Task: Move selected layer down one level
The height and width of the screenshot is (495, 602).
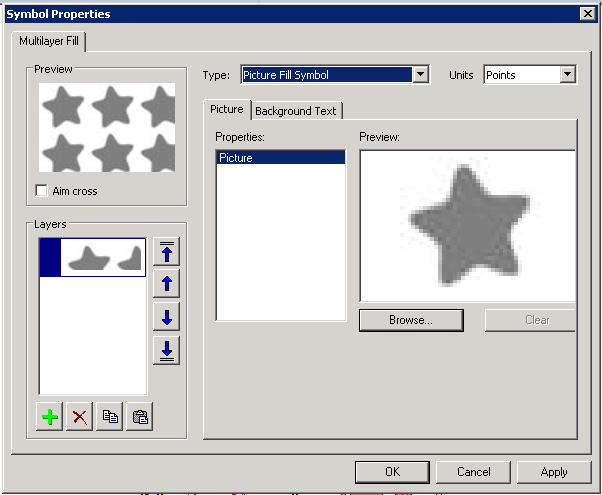Action: click(166, 317)
